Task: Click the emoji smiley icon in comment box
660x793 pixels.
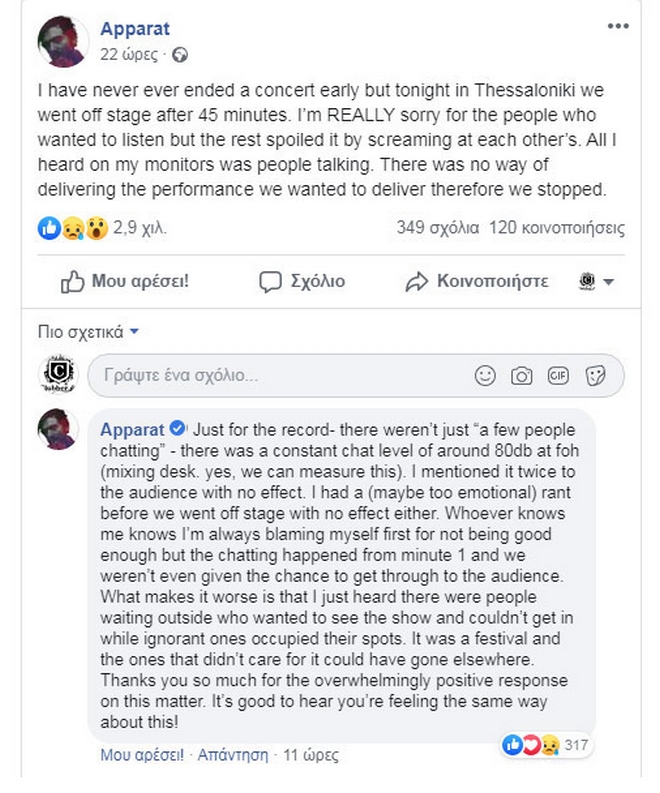Action: pyautogui.click(x=485, y=376)
